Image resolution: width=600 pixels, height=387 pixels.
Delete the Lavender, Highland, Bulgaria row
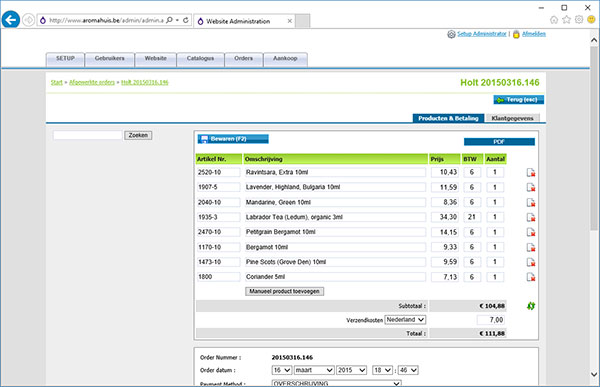click(531, 188)
